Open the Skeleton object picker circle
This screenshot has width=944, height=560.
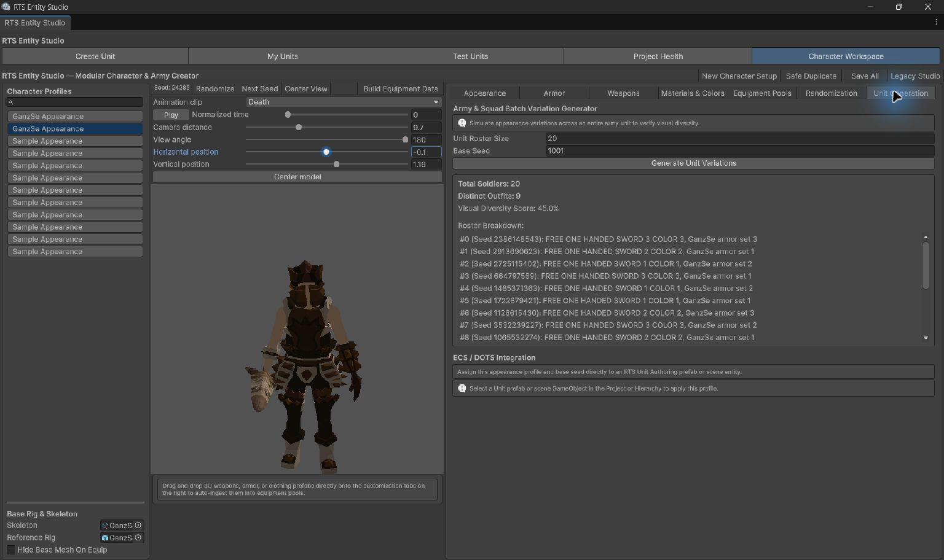(x=138, y=525)
